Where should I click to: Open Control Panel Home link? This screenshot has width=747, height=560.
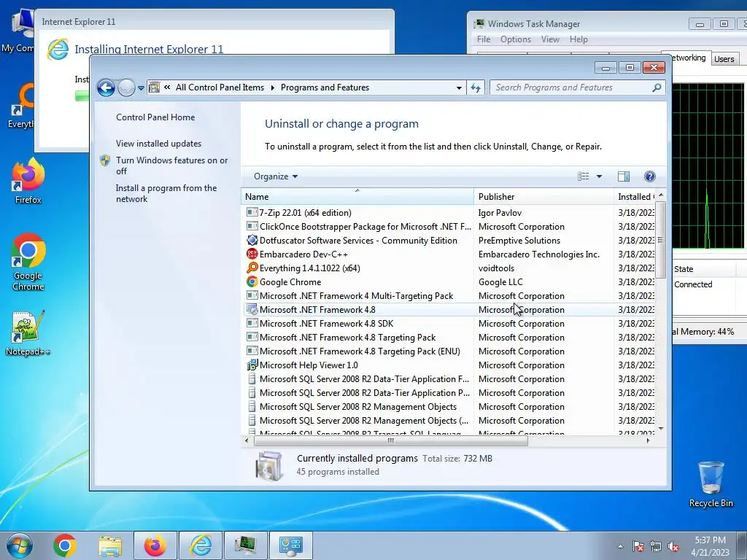click(x=155, y=117)
